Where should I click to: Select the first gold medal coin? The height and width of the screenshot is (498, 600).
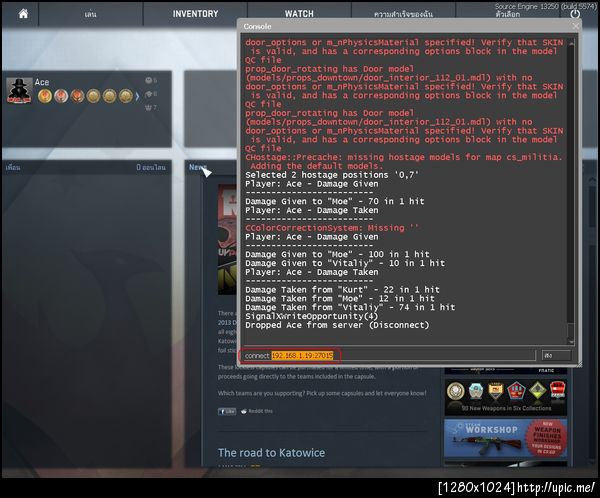tap(45, 96)
